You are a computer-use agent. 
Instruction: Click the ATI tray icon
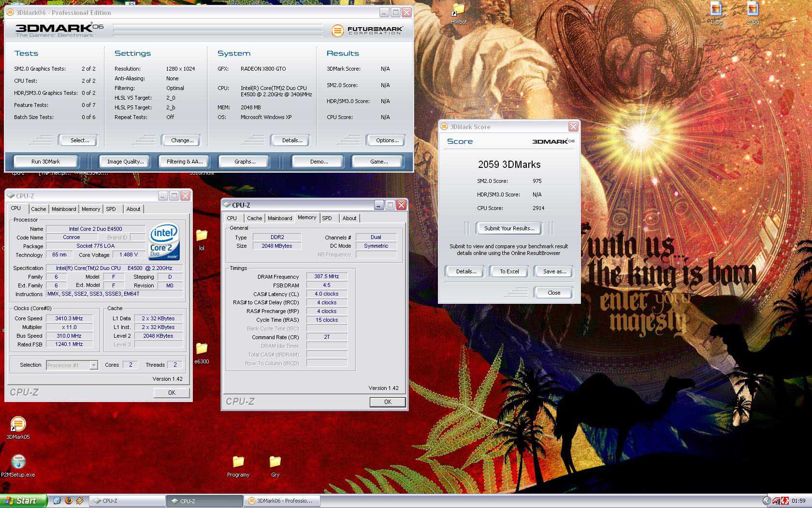click(776, 501)
